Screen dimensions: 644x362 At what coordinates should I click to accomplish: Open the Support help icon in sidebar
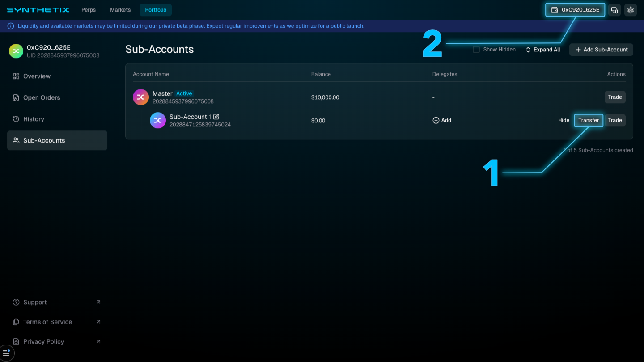coord(16,302)
